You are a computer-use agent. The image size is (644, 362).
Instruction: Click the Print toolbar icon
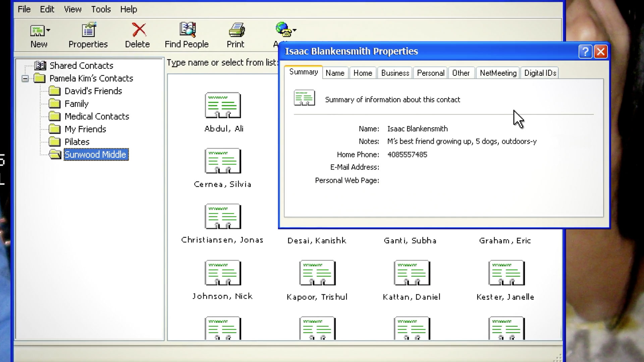click(x=237, y=30)
